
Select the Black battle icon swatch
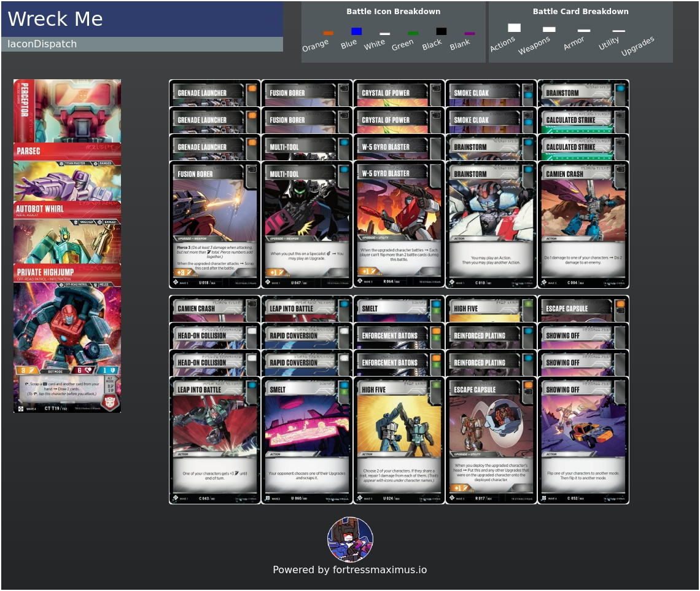coord(441,31)
